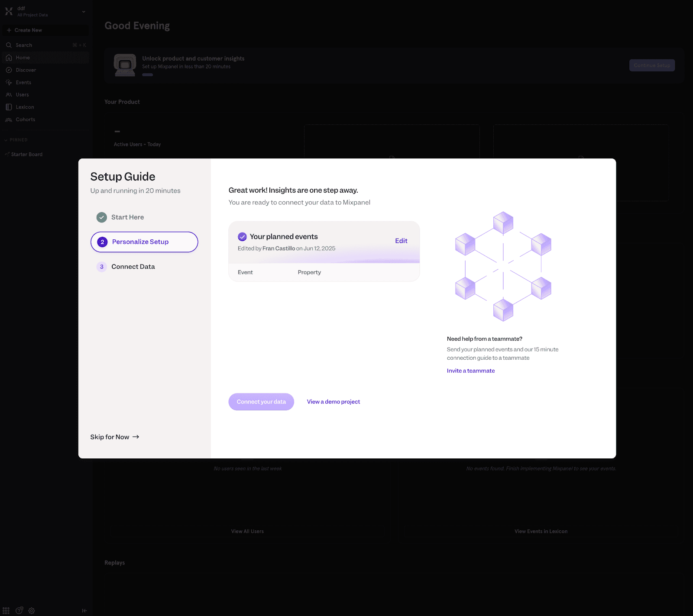This screenshot has height=616, width=693.
Task: Click the Skip for Now arrow icon
Action: (x=136, y=437)
